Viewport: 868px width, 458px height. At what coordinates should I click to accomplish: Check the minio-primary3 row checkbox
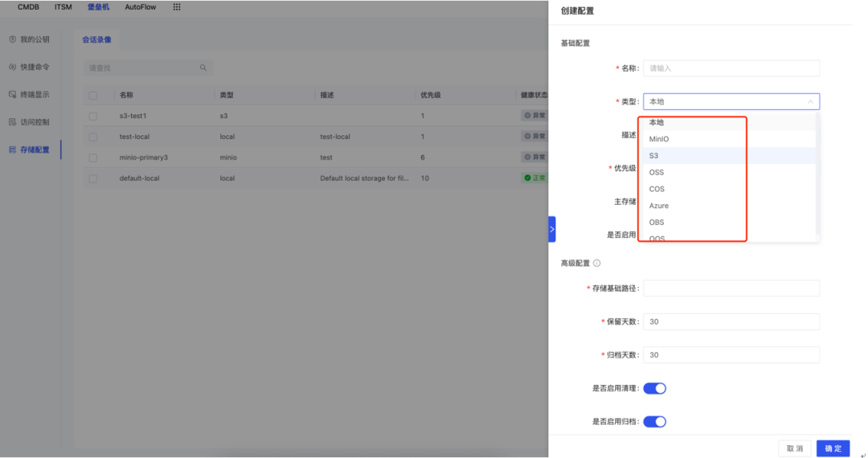pyautogui.click(x=93, y=157)
